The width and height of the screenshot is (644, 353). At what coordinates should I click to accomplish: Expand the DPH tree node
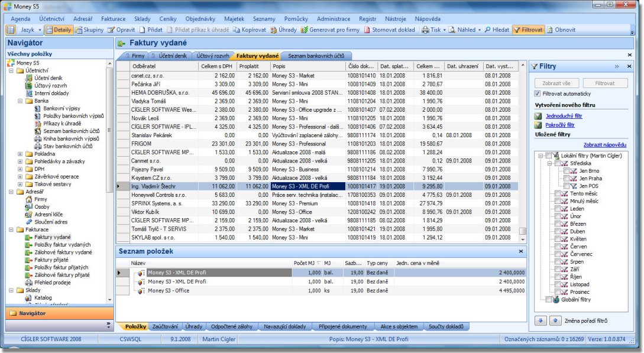pos(20,169)
